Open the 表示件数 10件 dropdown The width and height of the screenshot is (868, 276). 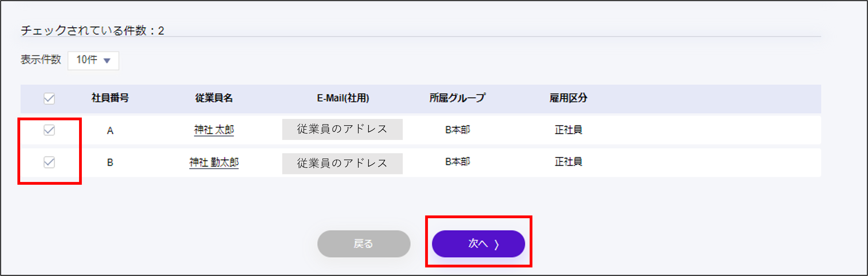[93, 60]
